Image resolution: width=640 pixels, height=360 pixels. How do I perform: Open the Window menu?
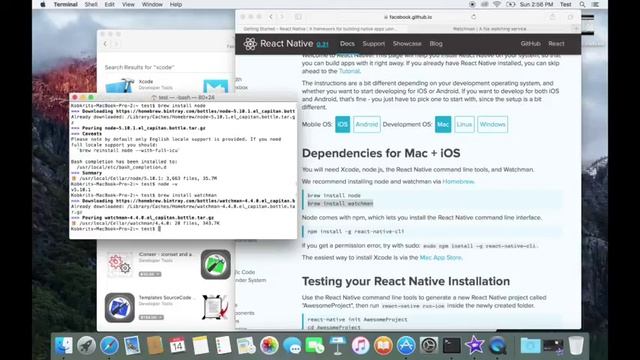point(152,4)
